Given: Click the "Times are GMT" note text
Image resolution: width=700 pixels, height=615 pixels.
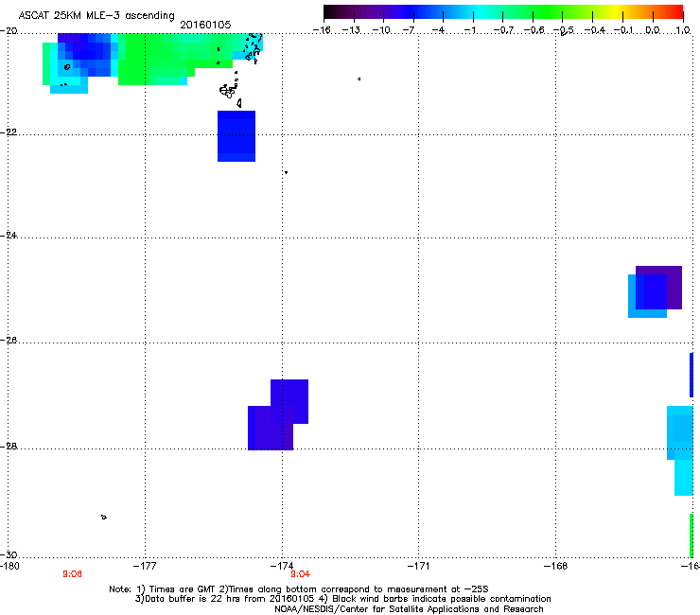Looking at the screenshot, I should tap(183, 589).
